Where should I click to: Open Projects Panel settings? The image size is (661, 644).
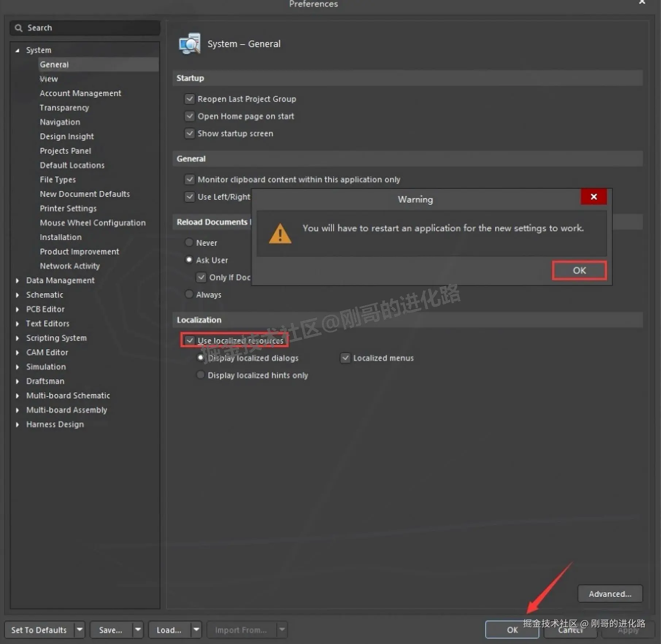tap(65, 151)
